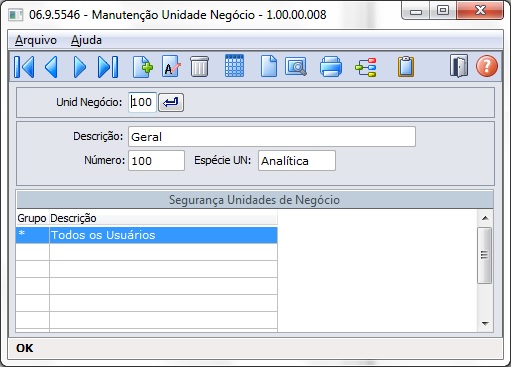
Task: Click the blank page document icon
Action: click(269, 67)
